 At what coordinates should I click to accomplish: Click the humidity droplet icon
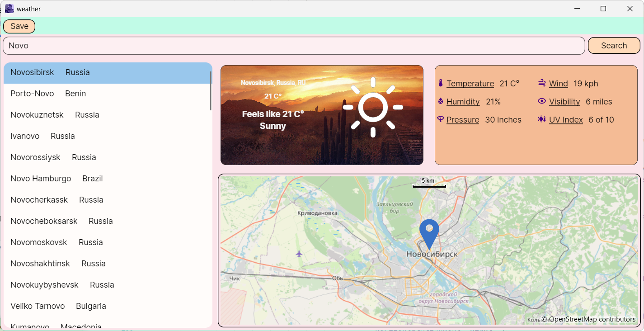(441, 101)
